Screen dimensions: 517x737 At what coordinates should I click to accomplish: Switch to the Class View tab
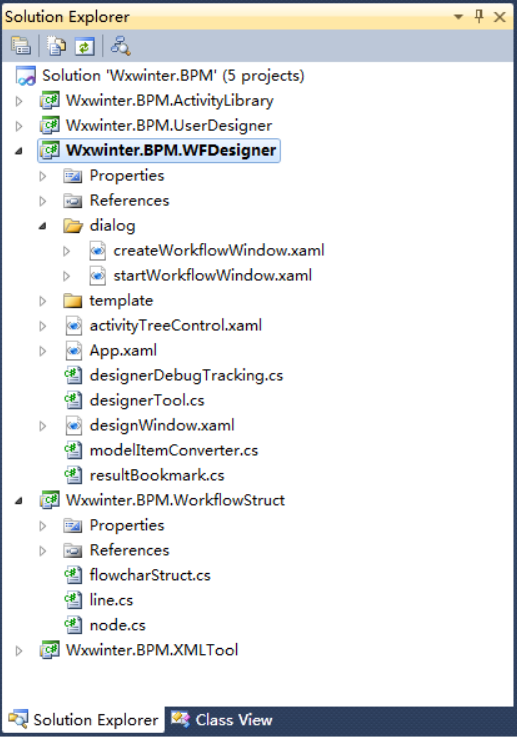[222, 720]
